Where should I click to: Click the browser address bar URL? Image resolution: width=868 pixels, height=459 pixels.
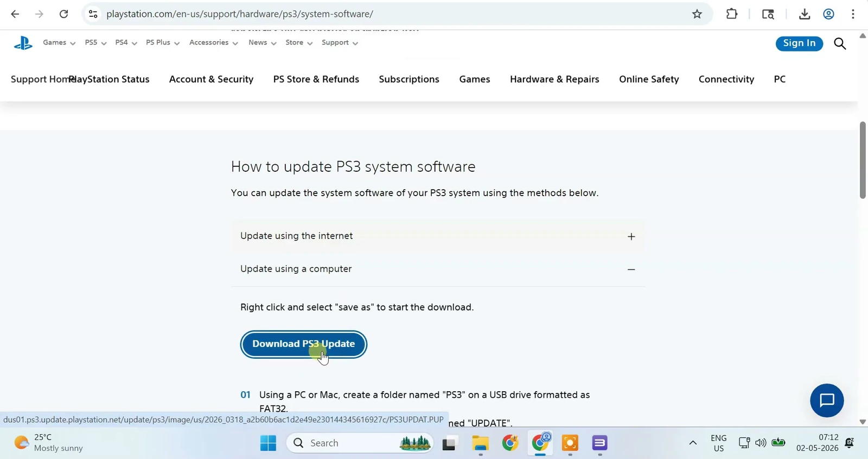[x=240, y=14]
